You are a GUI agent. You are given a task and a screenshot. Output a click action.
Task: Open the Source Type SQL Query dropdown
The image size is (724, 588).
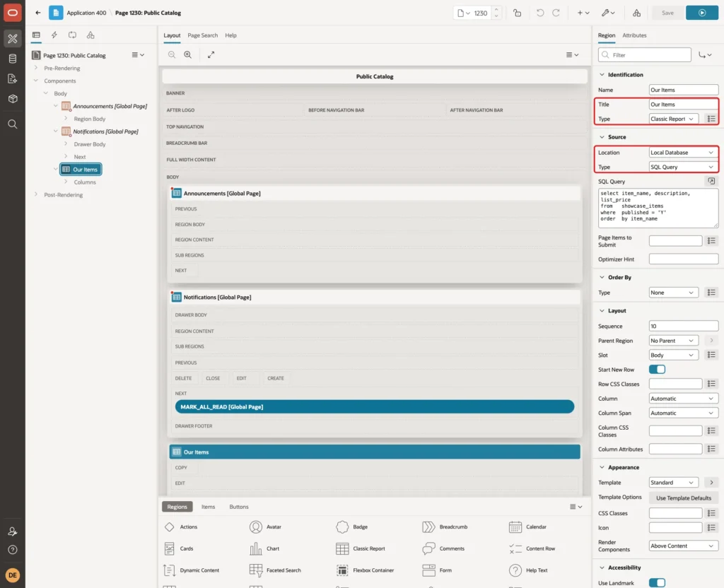pyautogui.click(x=684, y=167)
